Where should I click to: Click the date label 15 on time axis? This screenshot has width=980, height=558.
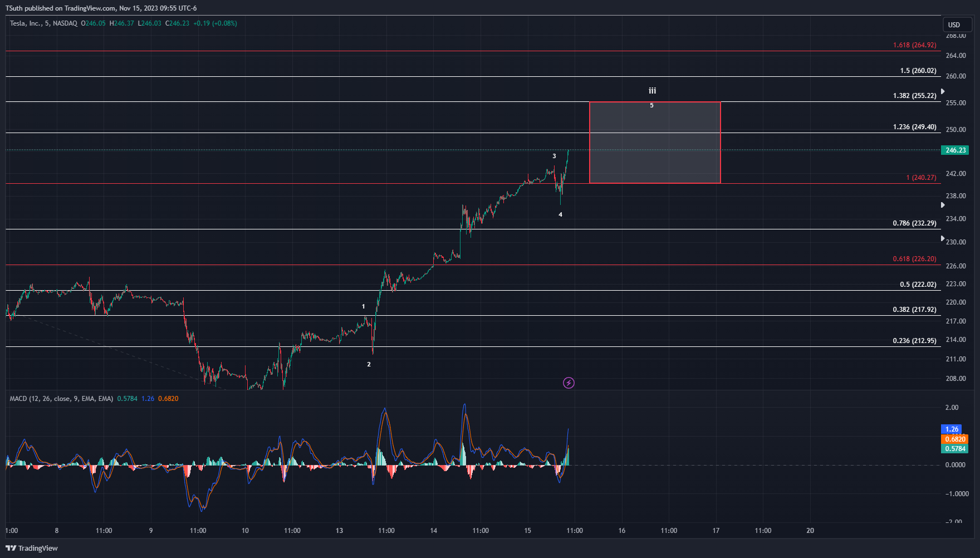(x=528, y=531)
